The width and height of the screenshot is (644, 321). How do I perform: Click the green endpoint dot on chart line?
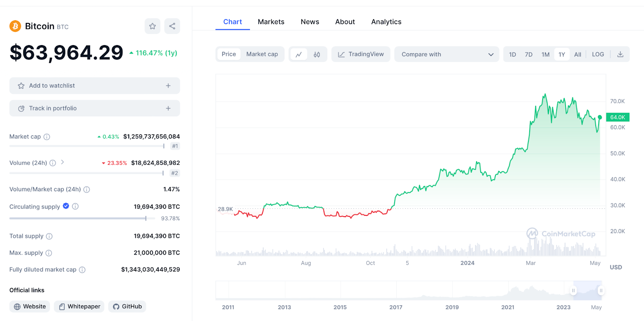coord(600,117)
